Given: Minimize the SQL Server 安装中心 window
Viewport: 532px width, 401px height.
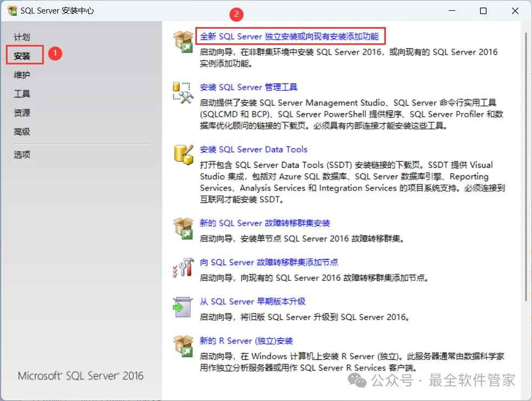Looking at the screenshot, I should (x=452, y=11).
